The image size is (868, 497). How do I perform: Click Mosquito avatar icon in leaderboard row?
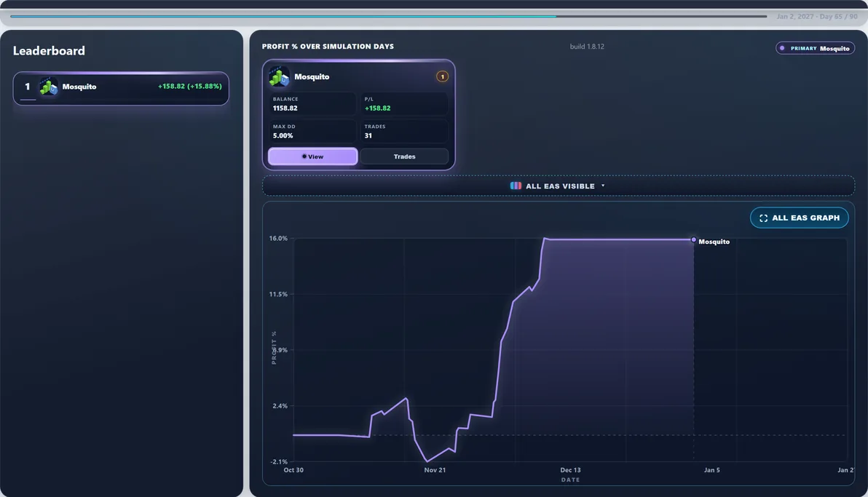[48, 87]
